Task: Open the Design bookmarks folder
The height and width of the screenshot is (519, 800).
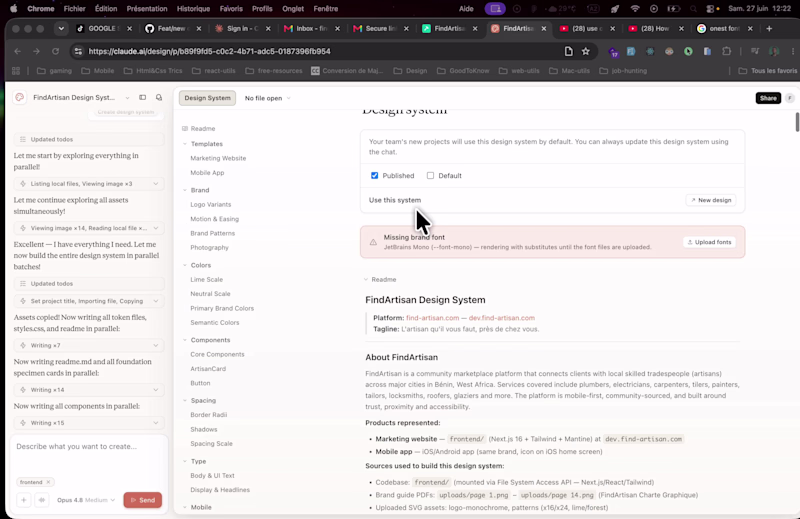Action: (411, 71)
